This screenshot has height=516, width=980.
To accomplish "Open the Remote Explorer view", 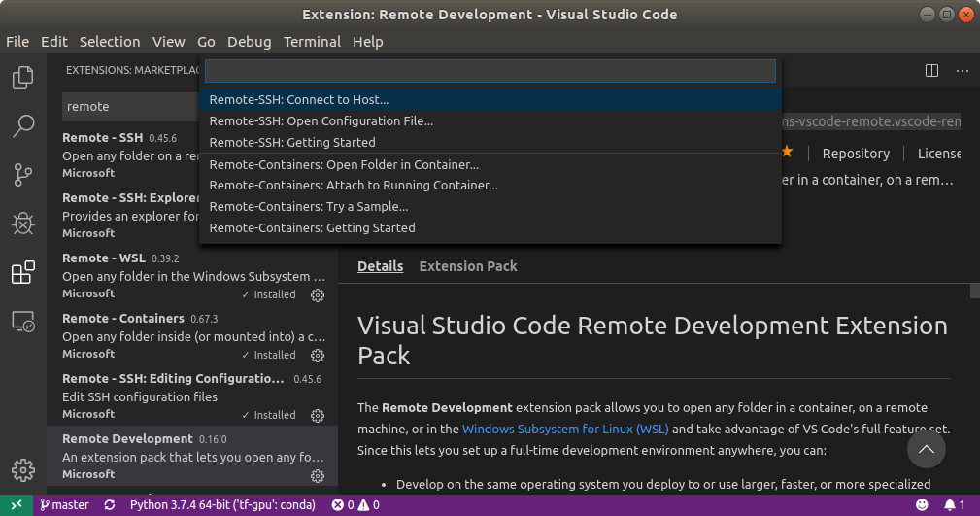I will [23, 322].
